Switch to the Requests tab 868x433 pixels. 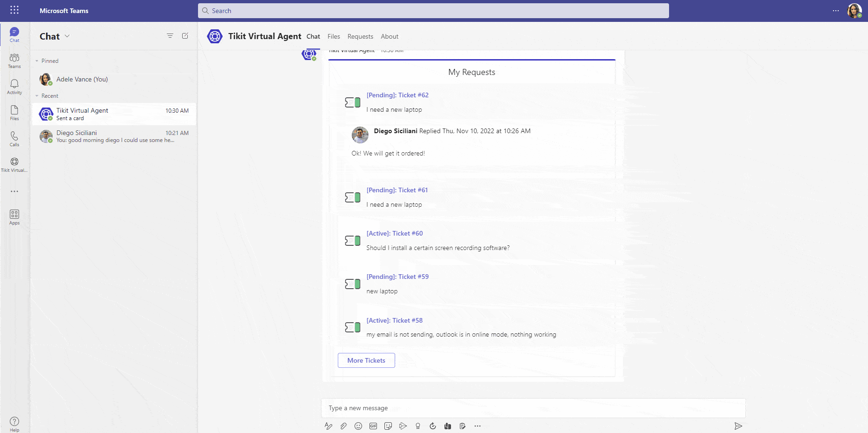pos(360,36)
